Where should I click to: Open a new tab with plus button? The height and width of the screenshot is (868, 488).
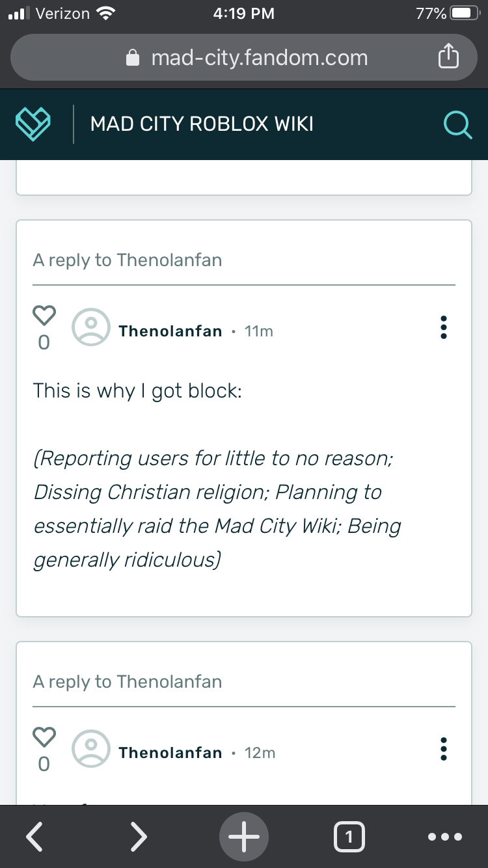tap(244, 837)
